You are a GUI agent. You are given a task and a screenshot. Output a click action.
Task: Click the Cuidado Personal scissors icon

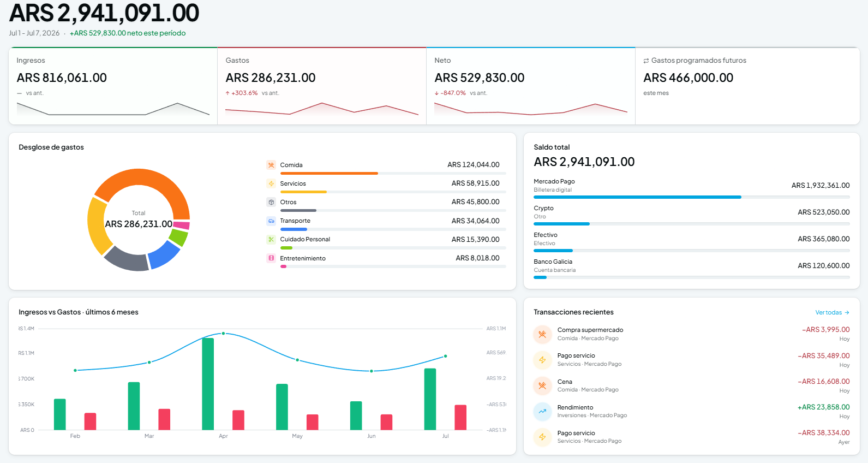click(x=271, y=239)
